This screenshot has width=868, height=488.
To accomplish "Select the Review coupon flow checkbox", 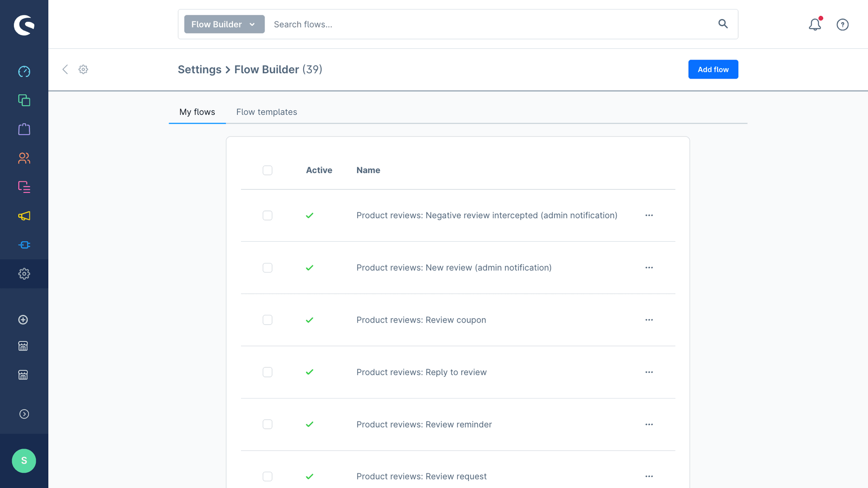I will [x=268, y=320].
